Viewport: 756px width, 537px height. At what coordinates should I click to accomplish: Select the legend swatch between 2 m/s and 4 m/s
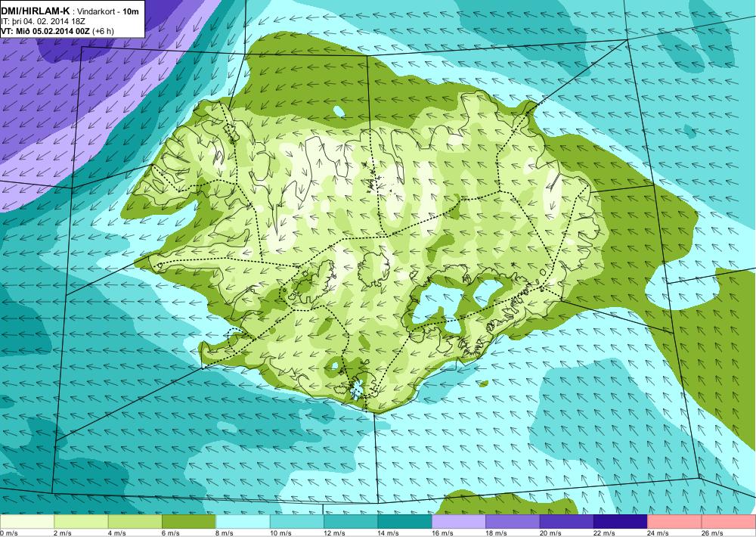[x=81, y=522]
